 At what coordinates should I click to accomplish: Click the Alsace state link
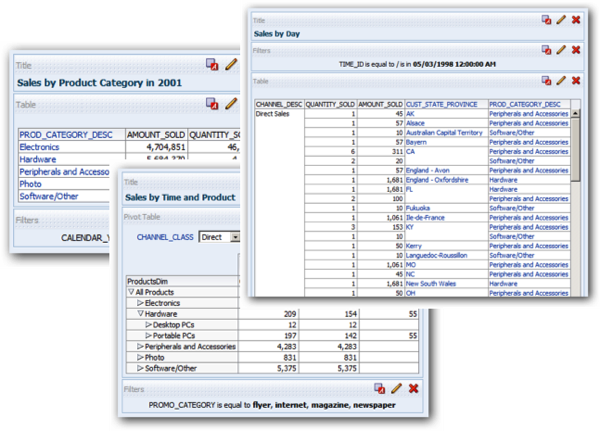[x=415, y=123]
